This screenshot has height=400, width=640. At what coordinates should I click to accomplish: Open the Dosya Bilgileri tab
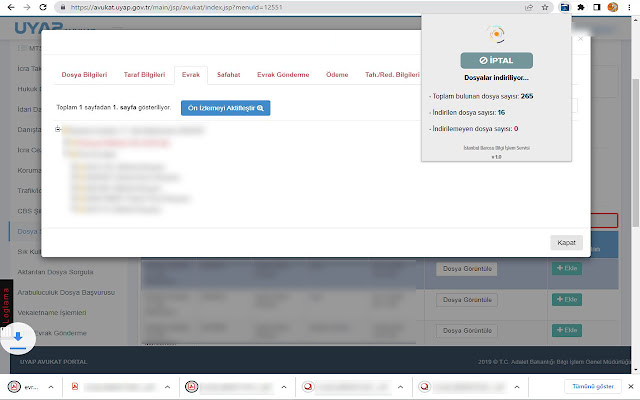84,75
